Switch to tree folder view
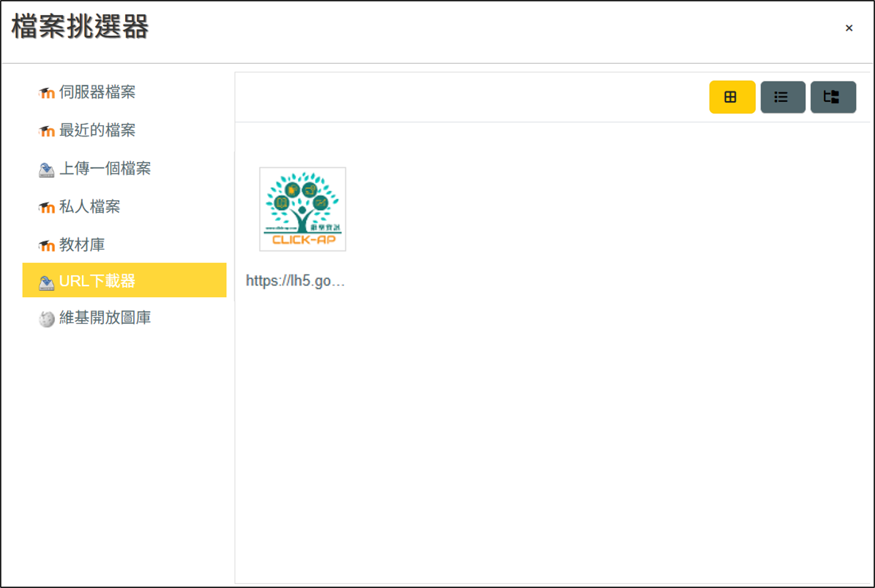The width and height of the screenshot is (875, 588). (x=833, y=97)
